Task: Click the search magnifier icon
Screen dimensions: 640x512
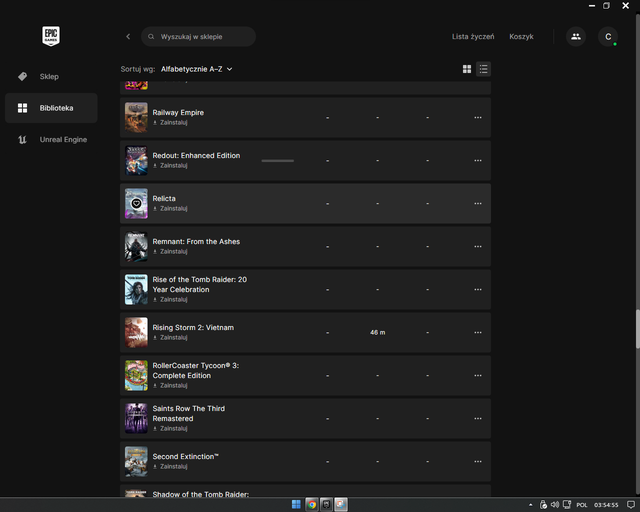Action: [151, 37]
